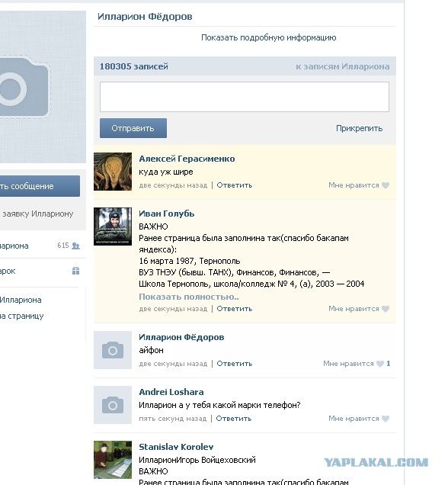This screenshot has height=485, width=448.
Task: Click the '180305 записей' wall header
Action: [x=134, y=66]
